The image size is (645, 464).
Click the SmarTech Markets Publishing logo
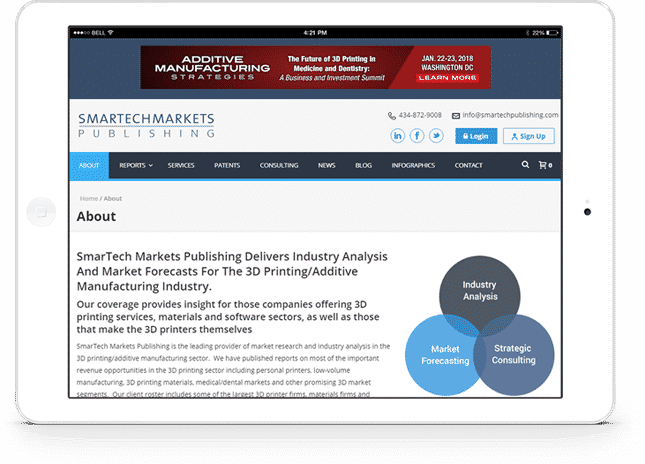tap(146, 125)
